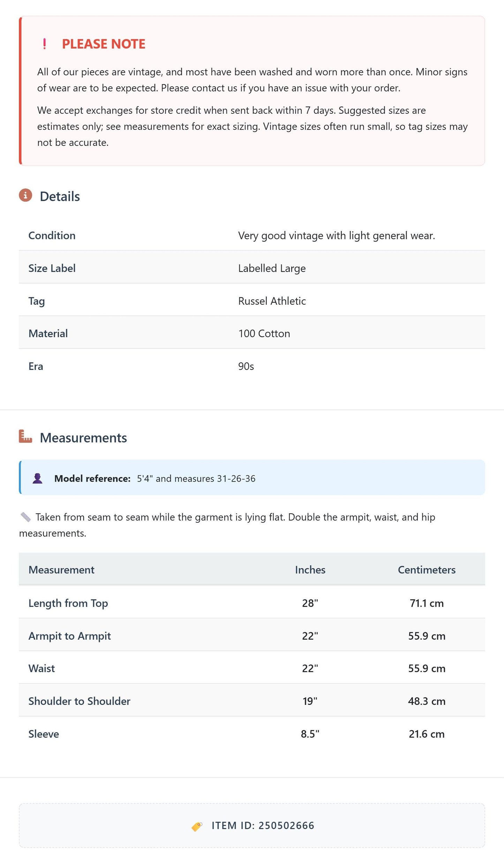Select the Armpit to Armpit row
Viewport: 504px width, 864px height.
point(252,635)
